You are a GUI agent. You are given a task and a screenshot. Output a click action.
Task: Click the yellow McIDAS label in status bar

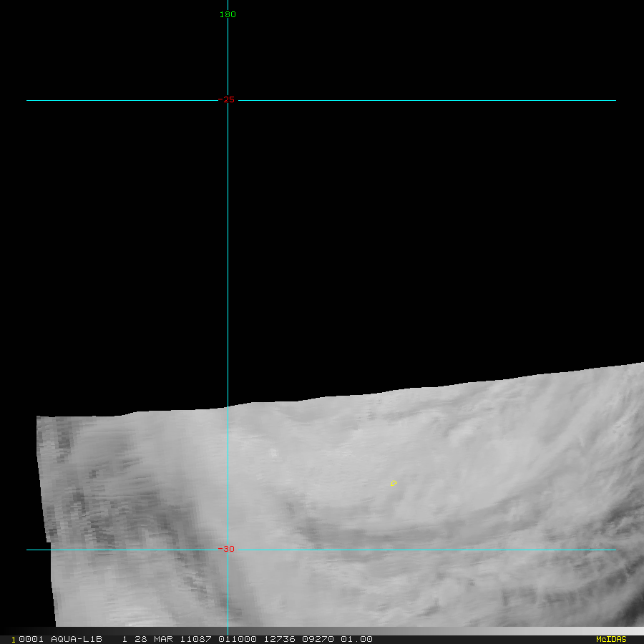tap(610, 639)
